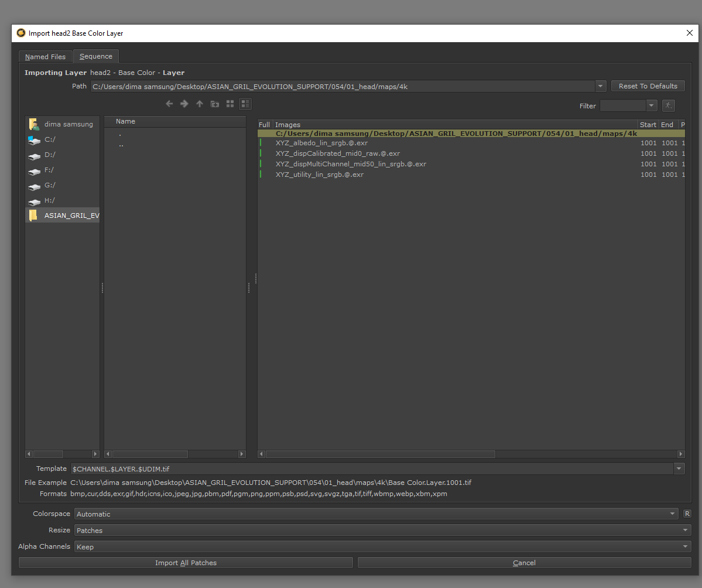The height and width of the screenshot is (588, 702).
Task: Click the R button beside Colorspace
Action: [x=687, y=514]
